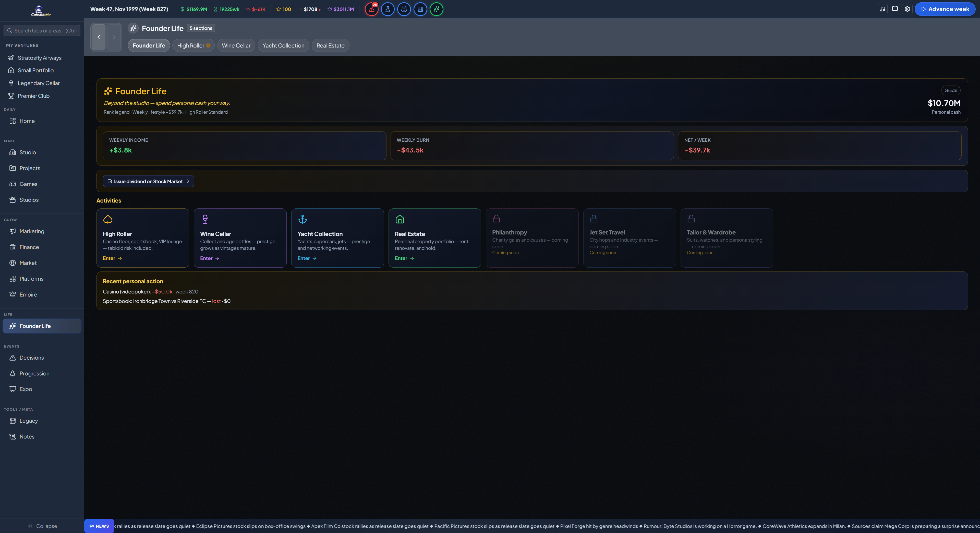Open Marketing in sidebar
The width and height of the screenshot is (980, 533).
pyautogui.click(x=42, y=231)
